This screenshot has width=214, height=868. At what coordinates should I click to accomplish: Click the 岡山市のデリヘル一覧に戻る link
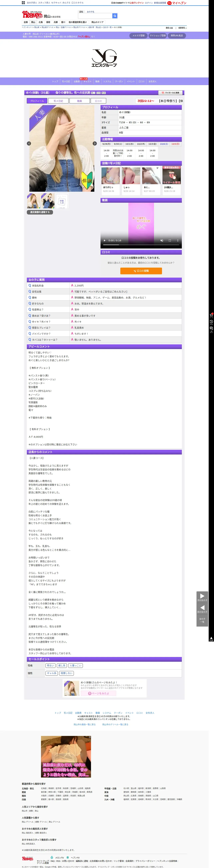[x=115, y=724]
